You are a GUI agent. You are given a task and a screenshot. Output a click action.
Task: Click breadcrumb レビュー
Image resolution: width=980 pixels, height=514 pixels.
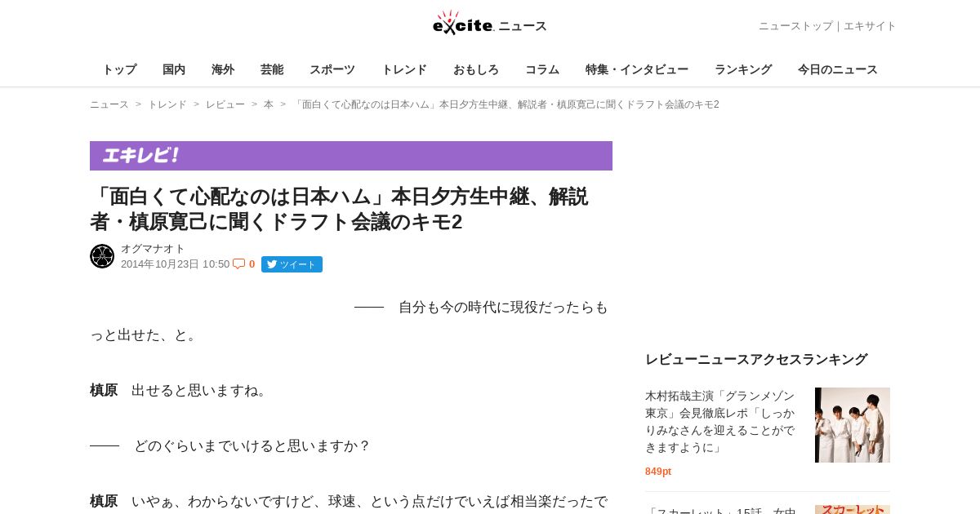coord(225,104)
